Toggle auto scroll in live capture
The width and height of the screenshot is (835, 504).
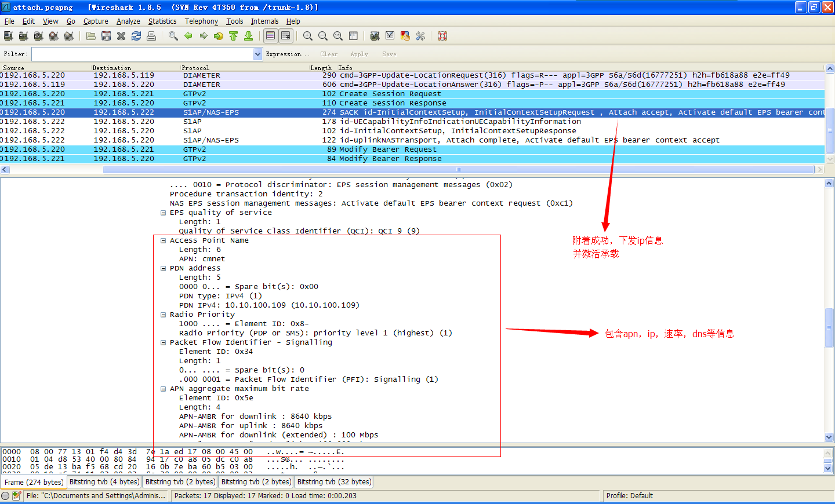286,36
